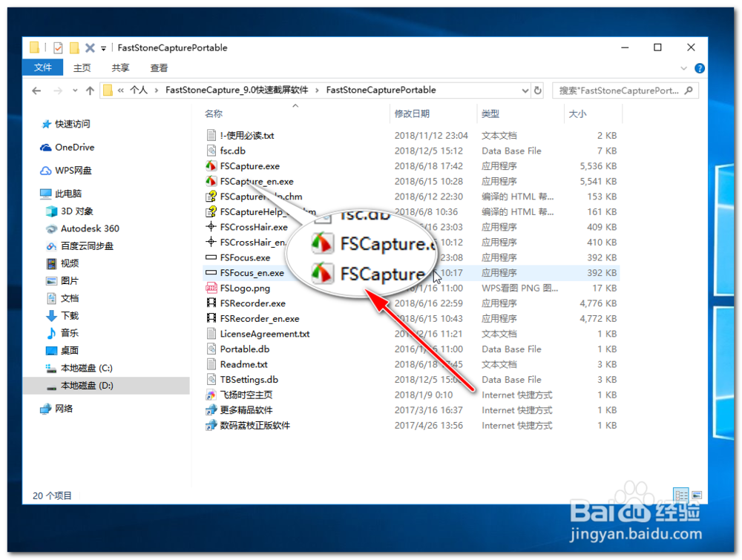
Task: Select the FSFocus_en.exe file row
Action: click(411, 273)
